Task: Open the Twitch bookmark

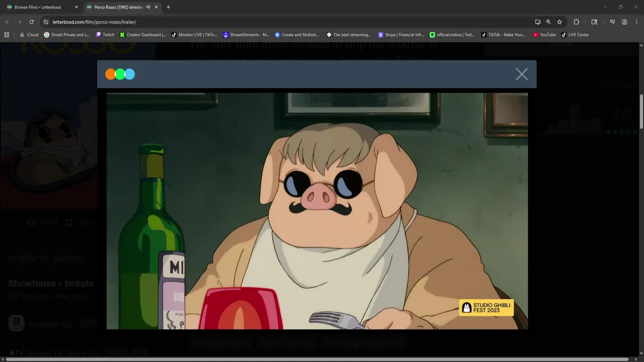Action: click(105, 35)
